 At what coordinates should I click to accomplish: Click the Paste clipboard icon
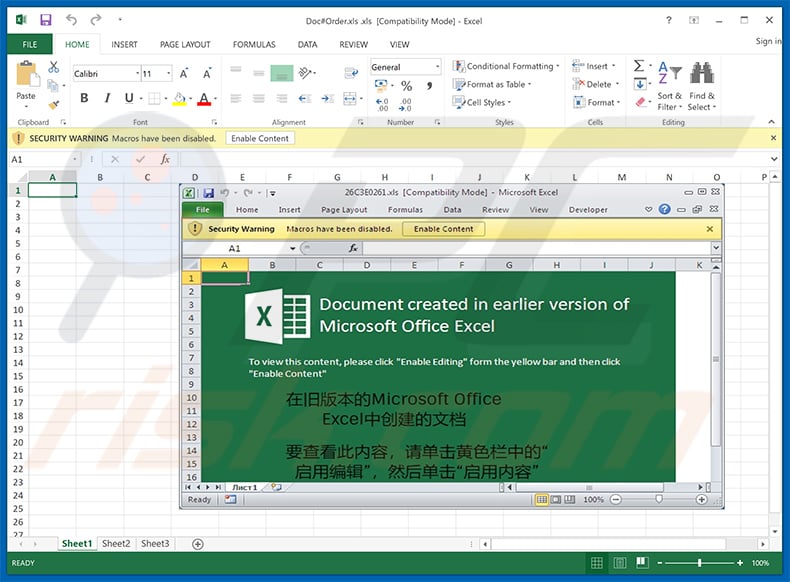[x=26, y=75]
